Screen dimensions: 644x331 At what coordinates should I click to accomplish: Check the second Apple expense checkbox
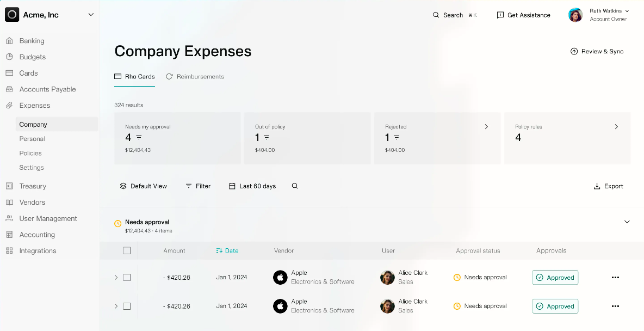pos(127,307)
